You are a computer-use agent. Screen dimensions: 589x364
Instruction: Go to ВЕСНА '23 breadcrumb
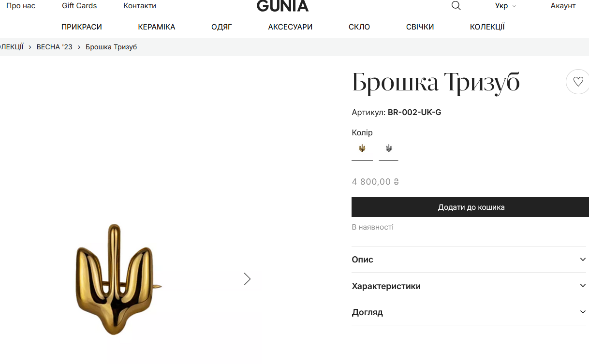click(x=55, y=47)
